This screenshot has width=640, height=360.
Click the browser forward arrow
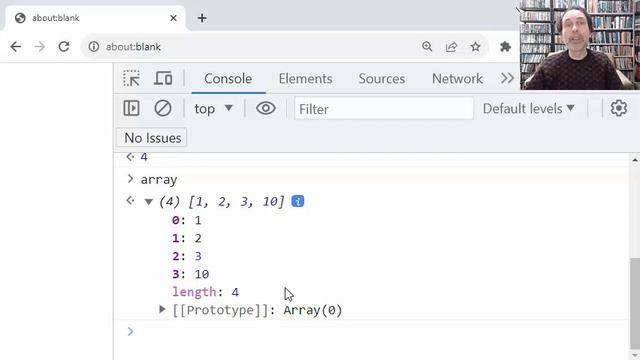(40, 47)
